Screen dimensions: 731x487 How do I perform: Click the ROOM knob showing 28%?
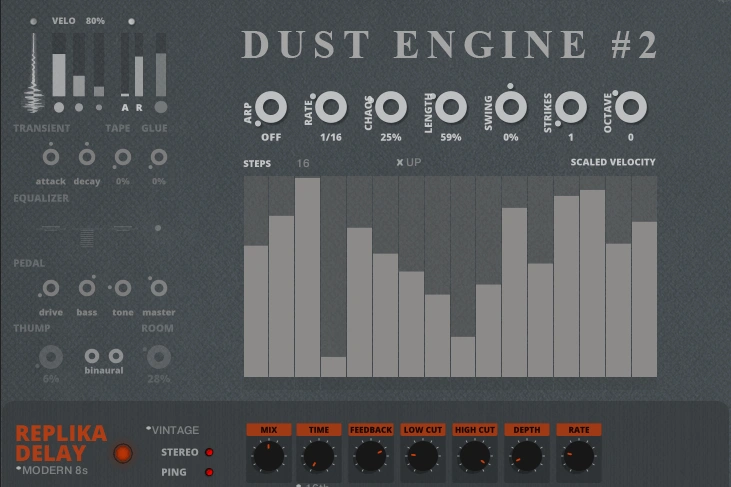(x=159, y=357)
